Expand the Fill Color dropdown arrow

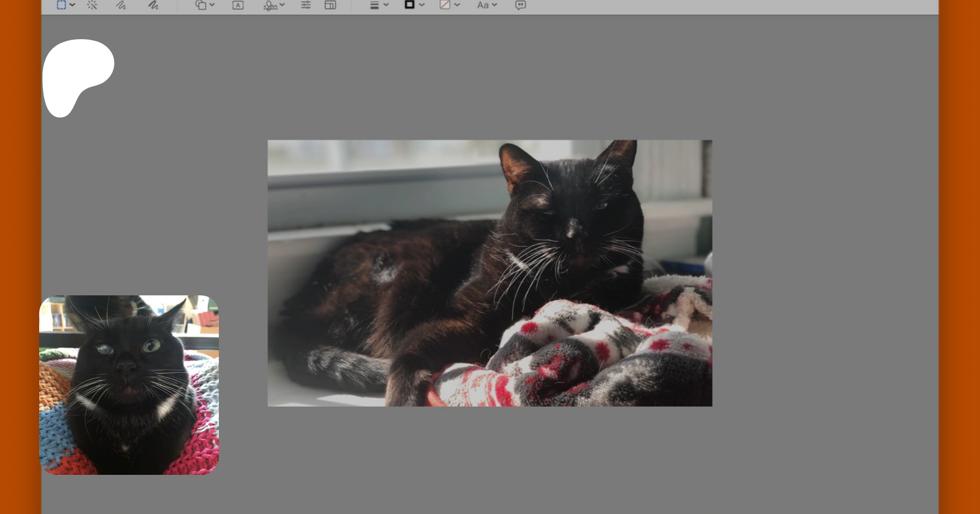457,5
